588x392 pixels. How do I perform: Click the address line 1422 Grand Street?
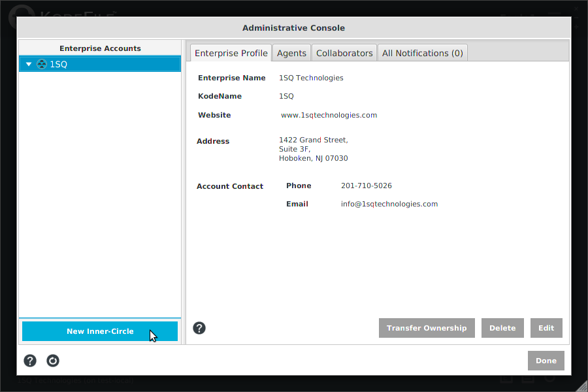314,140
